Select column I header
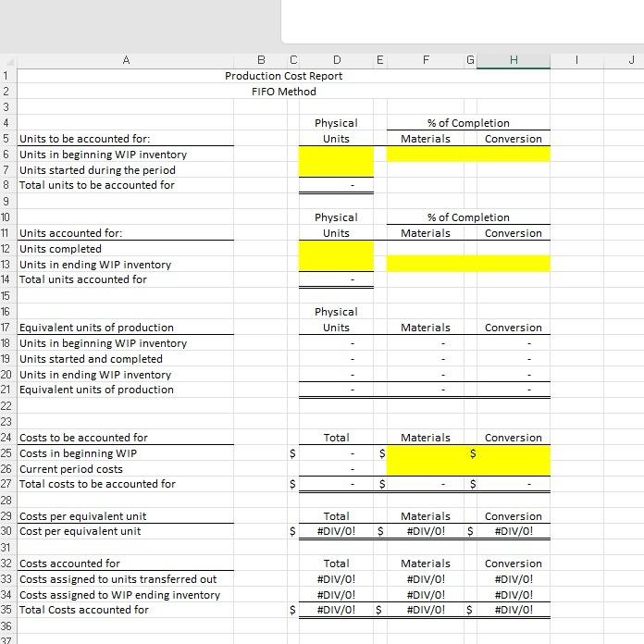The image size is (644, 644). pos(576,60)
